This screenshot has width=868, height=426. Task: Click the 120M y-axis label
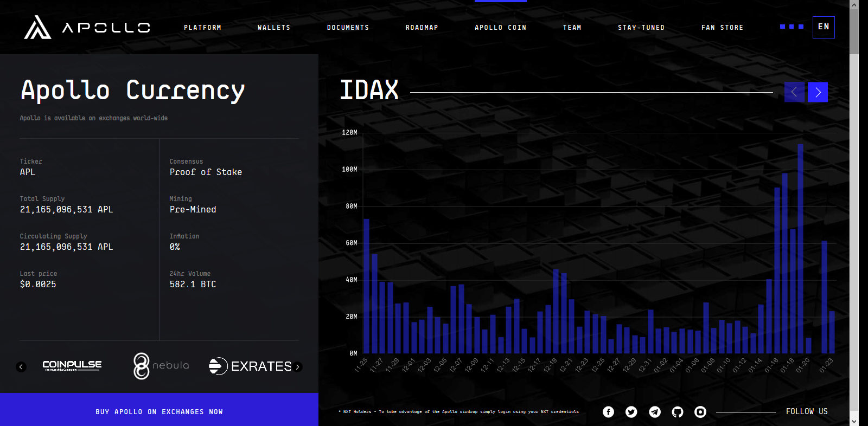(x=349, y=132)
